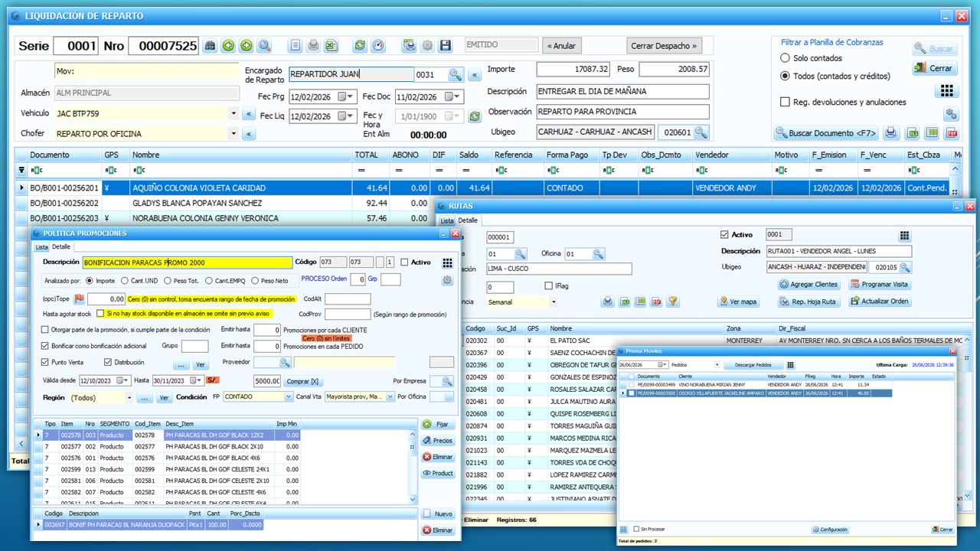
Task: Export liquidación to Excel icon
Action: (x=331, y=46)
